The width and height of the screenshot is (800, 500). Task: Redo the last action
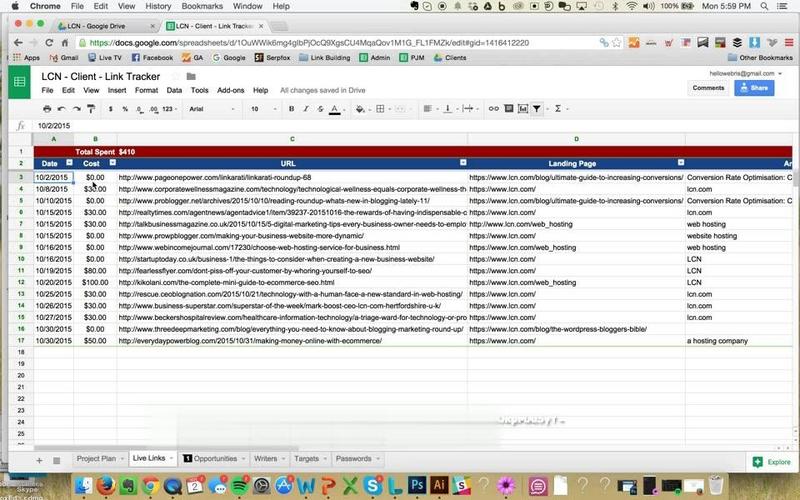[77, 109]
